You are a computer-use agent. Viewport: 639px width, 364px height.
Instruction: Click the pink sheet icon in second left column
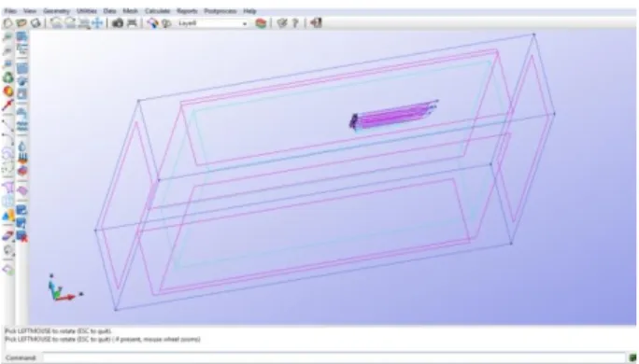point(22,190)
